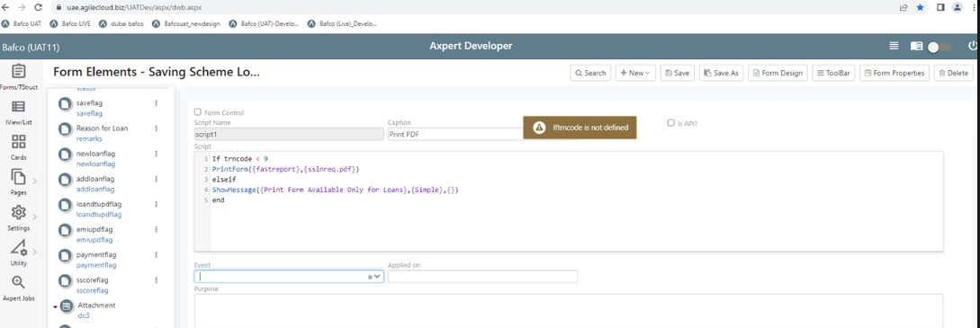Select the remarks field link
The width and height of the screenshot is (980, 328).
click(x=89, y=138)
